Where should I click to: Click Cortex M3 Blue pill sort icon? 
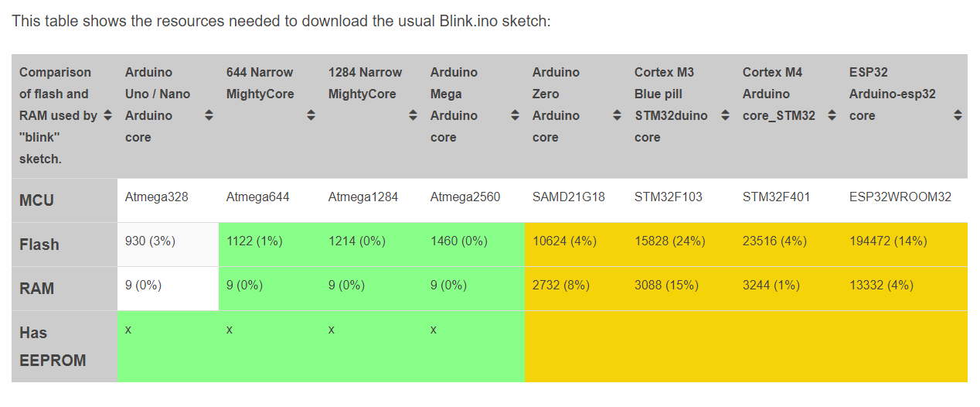pos(725,115)
